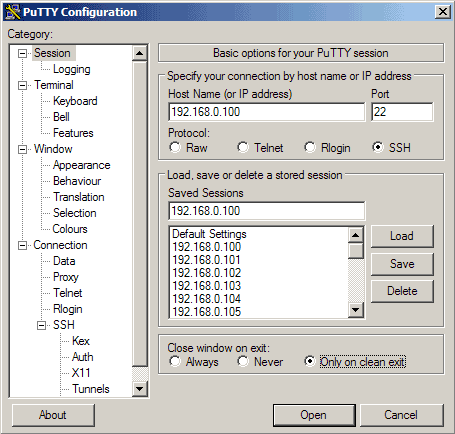Open the Data settings under Connection
The width and height of the screenshot is (455, 434).
coord(64,261)
